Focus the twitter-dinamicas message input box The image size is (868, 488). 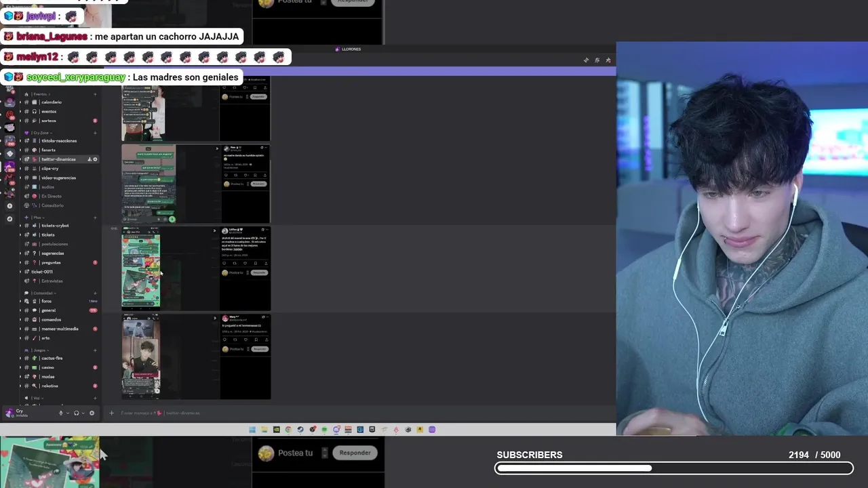click(x=359, y=413)
